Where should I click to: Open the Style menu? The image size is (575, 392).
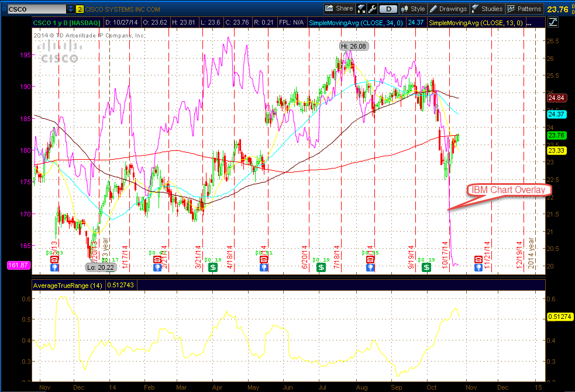pos(414,9)
